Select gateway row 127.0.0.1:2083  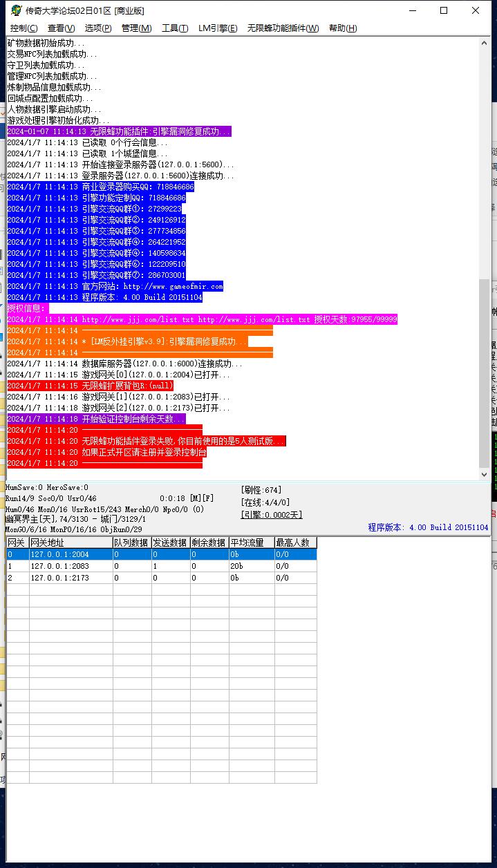pos(162,566)
